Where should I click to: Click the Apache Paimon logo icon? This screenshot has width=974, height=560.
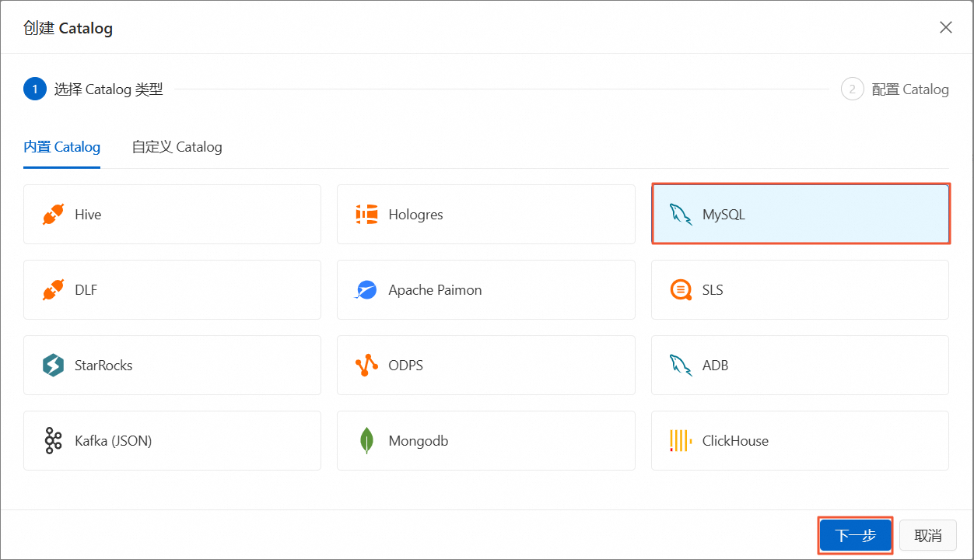click(x=366, y=290)
